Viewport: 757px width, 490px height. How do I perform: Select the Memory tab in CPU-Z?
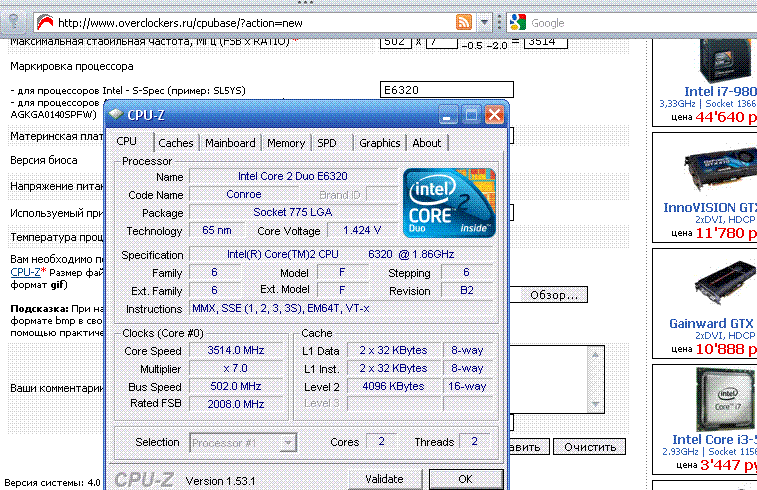click(x=286, y=143)
